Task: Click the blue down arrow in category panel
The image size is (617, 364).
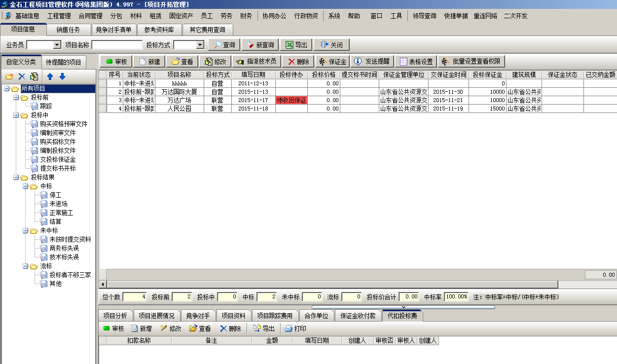Action: click(62, 76)
